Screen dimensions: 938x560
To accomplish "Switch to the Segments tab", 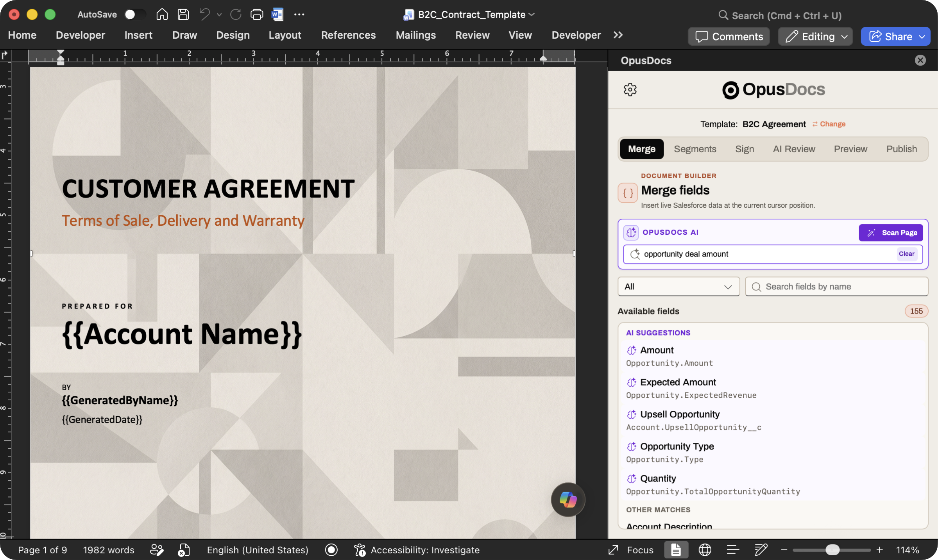I will 695,149.
